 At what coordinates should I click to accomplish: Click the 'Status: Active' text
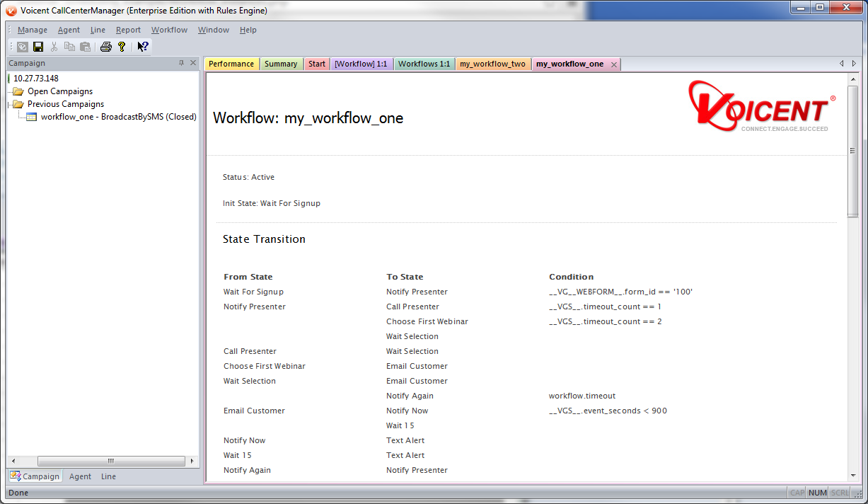[x=248, y=177]
